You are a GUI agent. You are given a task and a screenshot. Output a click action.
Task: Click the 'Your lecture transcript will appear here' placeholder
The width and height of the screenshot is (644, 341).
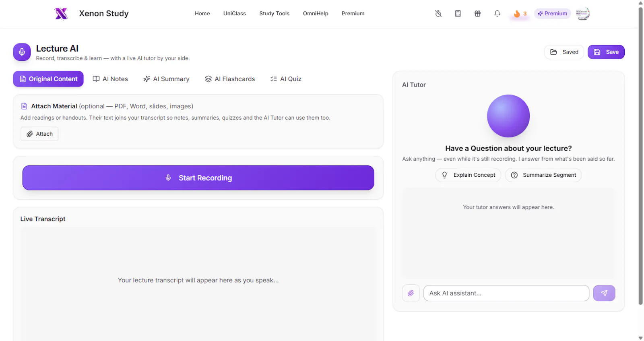click(198, 280)
